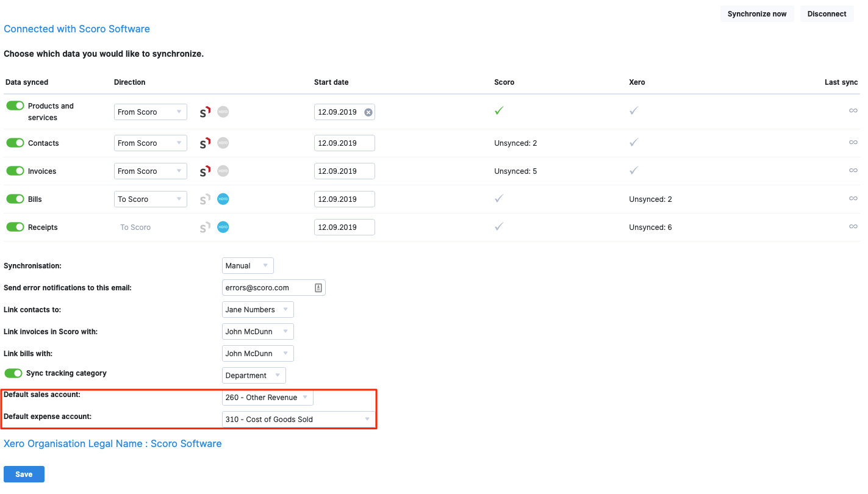Open Department tracking category dropdown
The height and width of the screenshot is (494, 868).
point(254,376)
